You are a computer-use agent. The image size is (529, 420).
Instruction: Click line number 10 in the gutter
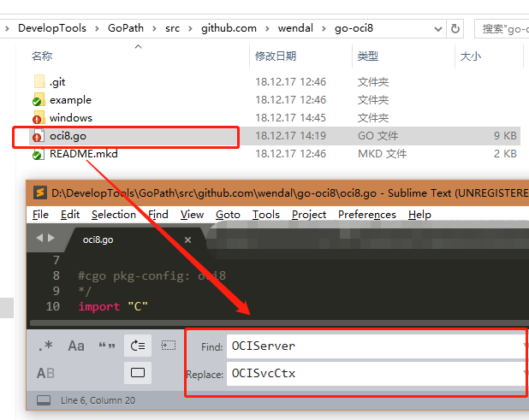pyautogui.click(x=53, y=306)
